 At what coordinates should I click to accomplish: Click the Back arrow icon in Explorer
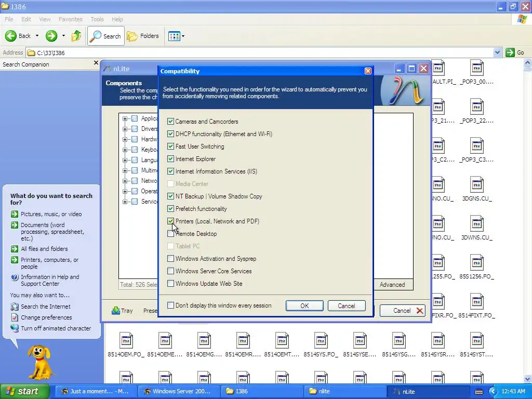click(10, 36)
